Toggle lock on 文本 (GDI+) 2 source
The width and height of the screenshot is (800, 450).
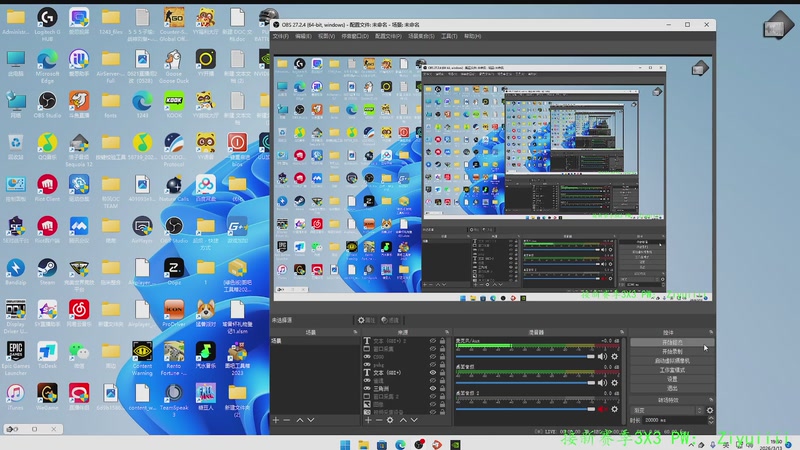pyautogui.click(x=442, y=341)
